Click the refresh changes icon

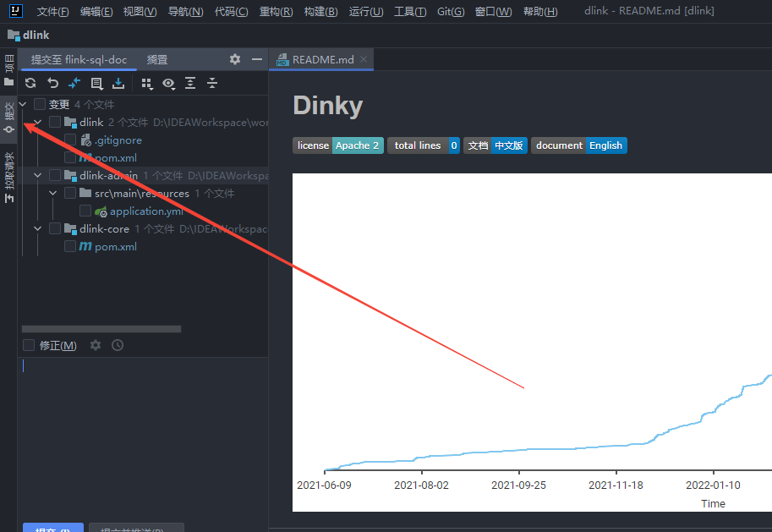coord(30,83)
